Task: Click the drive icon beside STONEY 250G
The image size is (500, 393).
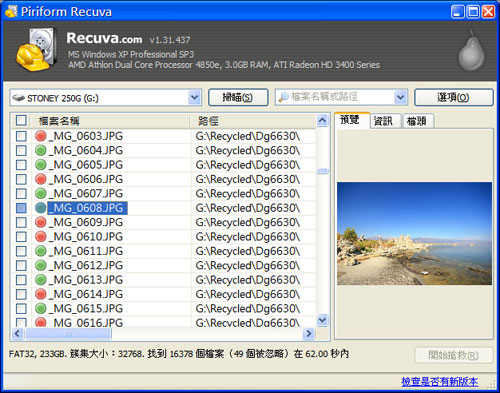Action: click(x=18, y=98)
